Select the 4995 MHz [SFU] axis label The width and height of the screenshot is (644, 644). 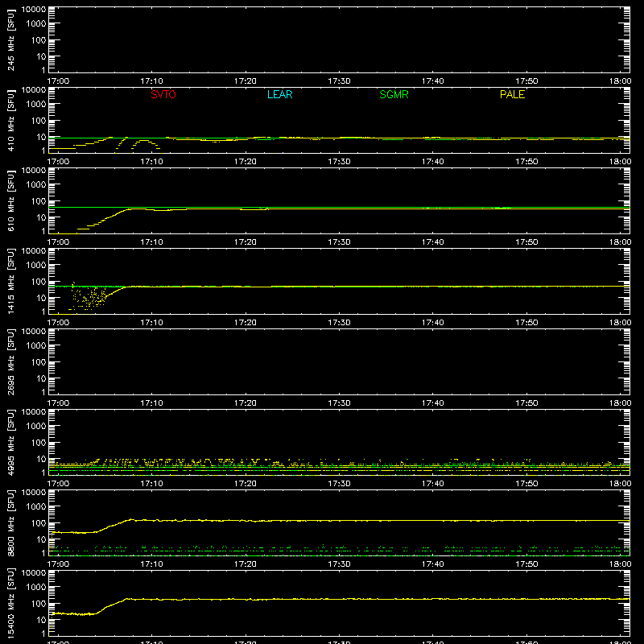[10, 442]
